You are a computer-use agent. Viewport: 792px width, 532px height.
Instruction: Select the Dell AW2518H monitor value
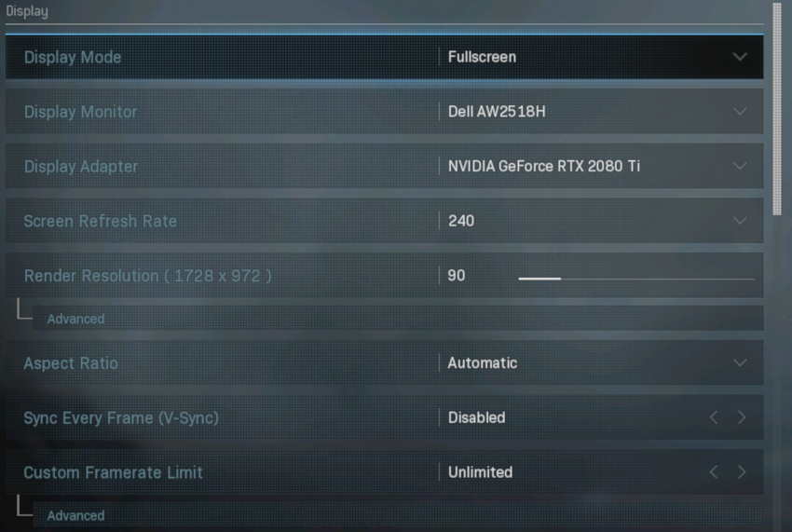coord(497,111)
